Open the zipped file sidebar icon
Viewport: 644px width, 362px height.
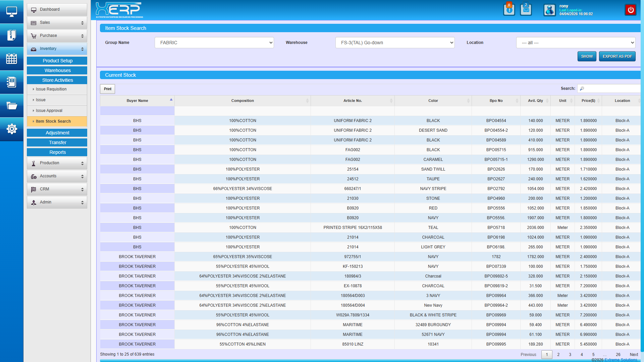[x=11, y=35]
